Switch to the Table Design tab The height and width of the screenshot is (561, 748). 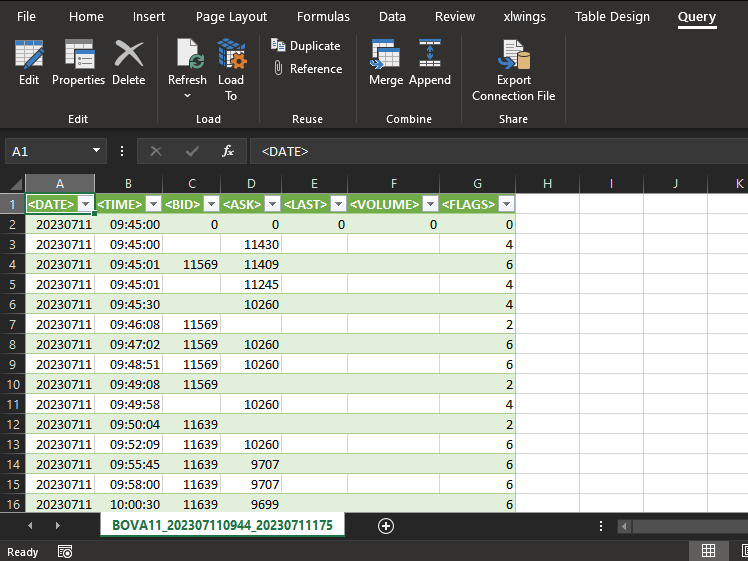[x=612, y=17]
